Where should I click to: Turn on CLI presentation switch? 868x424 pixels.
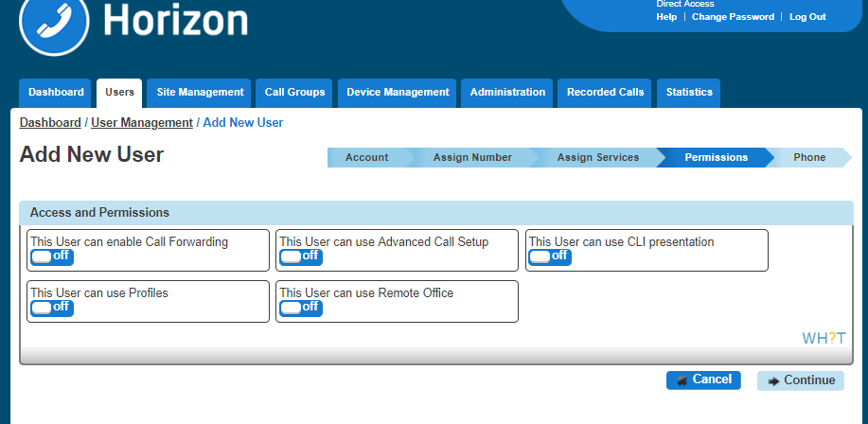[x=550, y=256]
